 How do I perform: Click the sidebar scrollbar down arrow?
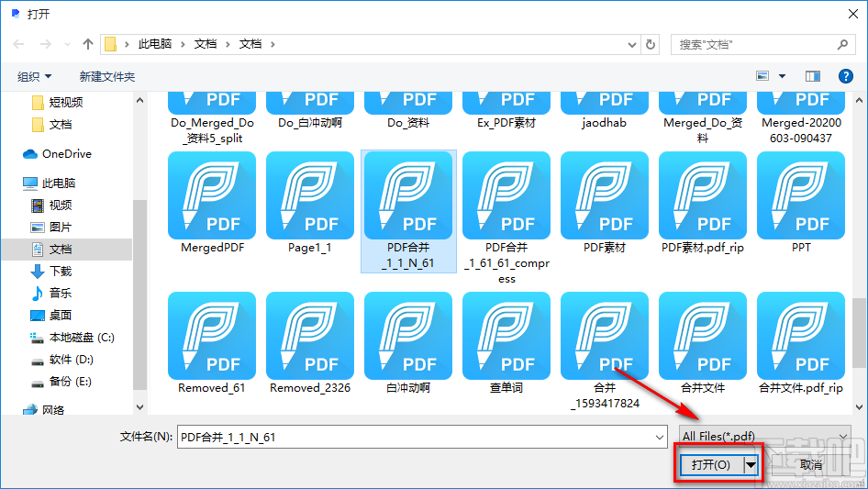(139, 407)
